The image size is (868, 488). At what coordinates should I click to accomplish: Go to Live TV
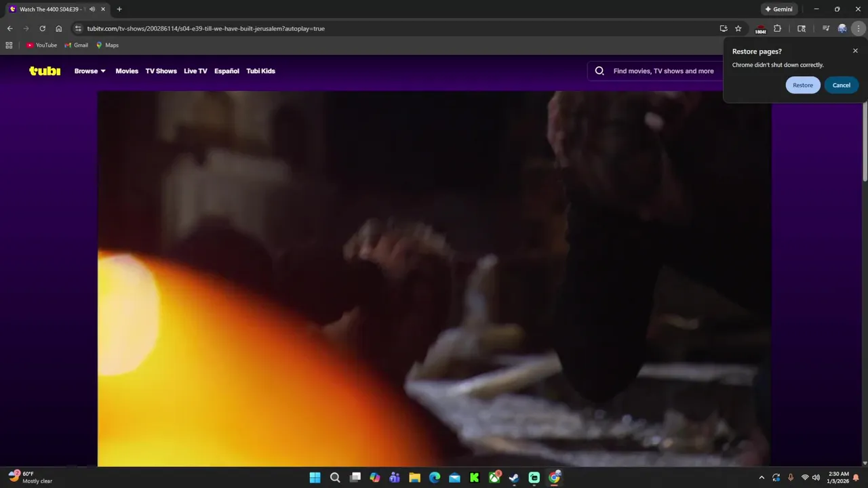195,71
